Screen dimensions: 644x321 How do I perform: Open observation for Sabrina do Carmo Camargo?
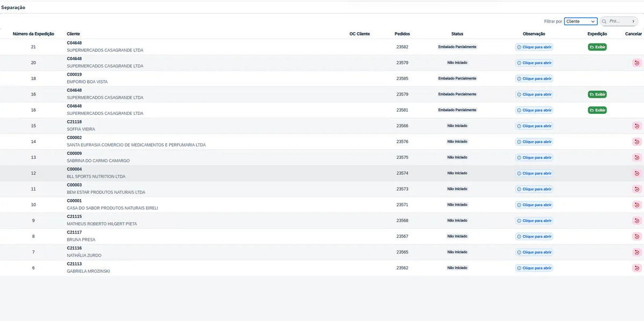(x=534, y=158)
